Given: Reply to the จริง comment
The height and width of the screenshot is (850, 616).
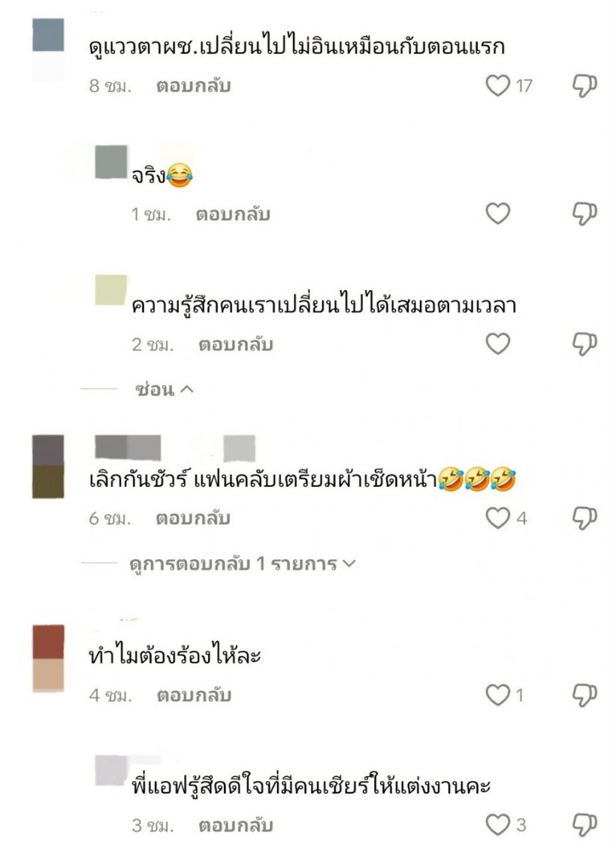Looking at the screenshot, I should point(233,214).
